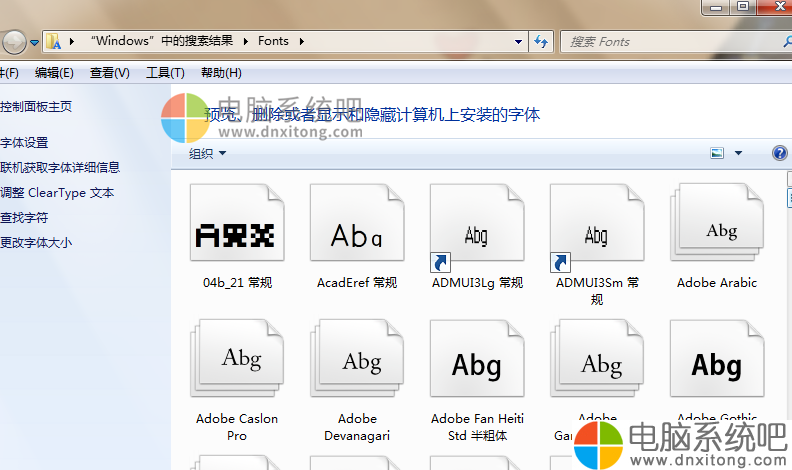Open the help question mark icon
792x470 pixels.
[779, 153]
